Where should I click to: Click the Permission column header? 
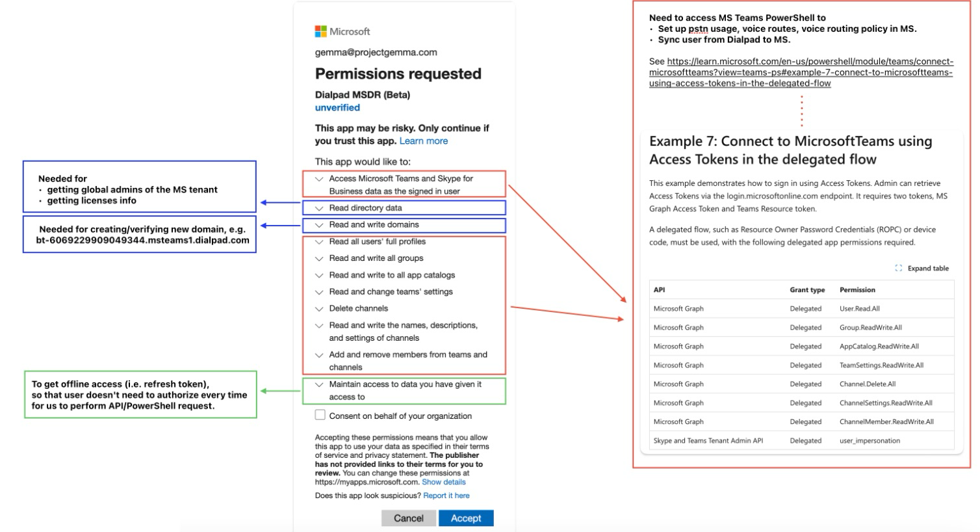(x=857, y=290)
